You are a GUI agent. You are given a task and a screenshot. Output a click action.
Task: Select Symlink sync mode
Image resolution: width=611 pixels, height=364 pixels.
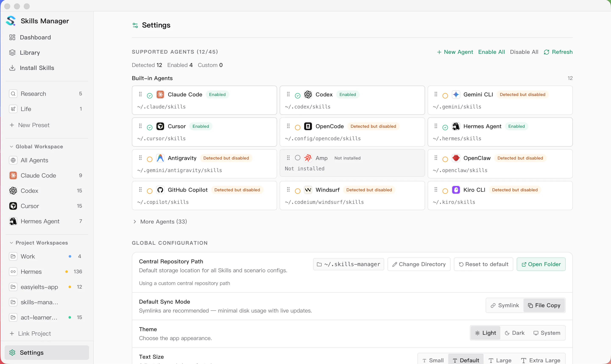point(505,305)
